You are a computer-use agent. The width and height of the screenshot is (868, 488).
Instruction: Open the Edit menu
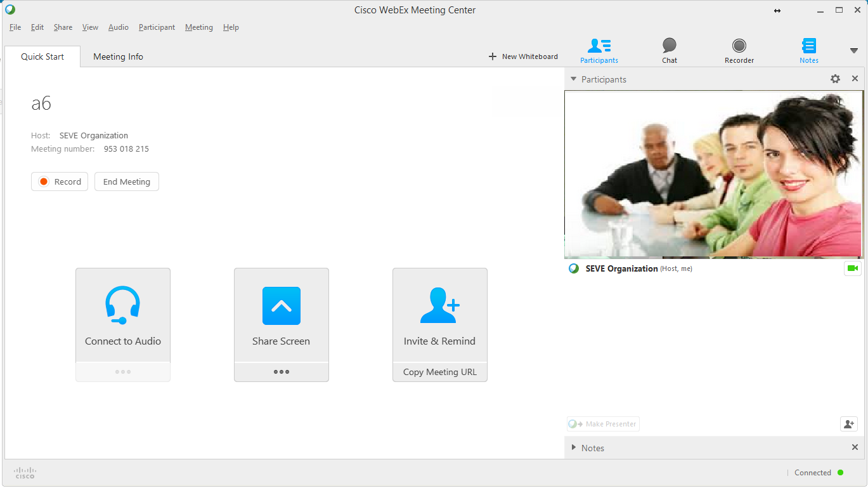point(37,27)
